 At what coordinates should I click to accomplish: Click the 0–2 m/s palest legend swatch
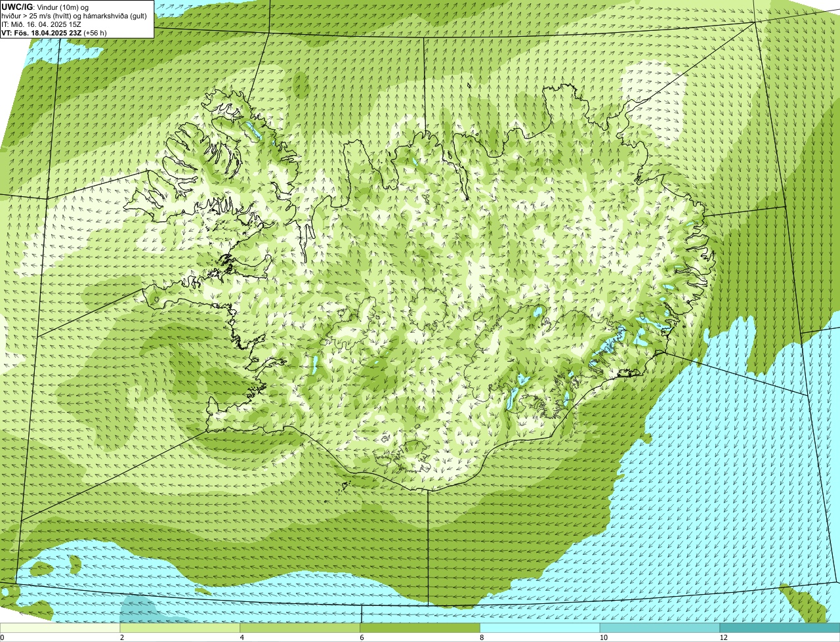60,628
